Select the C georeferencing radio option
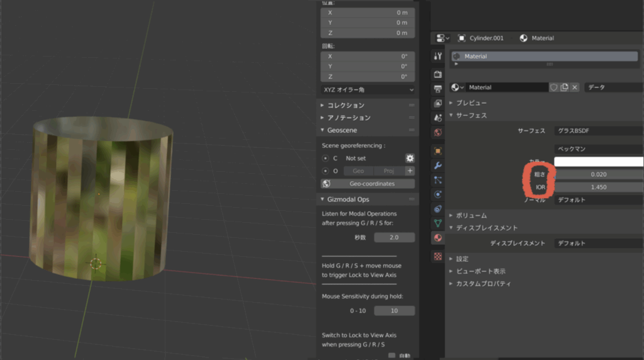644x360 pixels. coord(326,159)
